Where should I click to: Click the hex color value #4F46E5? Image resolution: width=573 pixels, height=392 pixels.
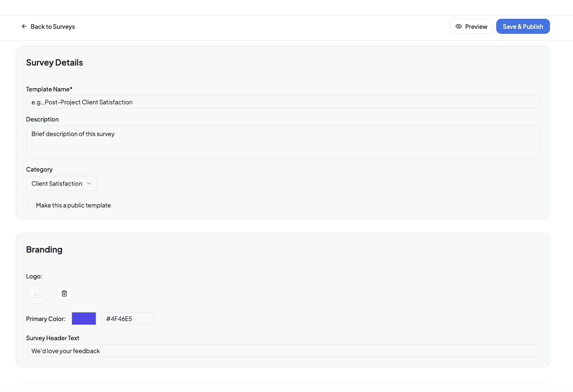(127, 319)
